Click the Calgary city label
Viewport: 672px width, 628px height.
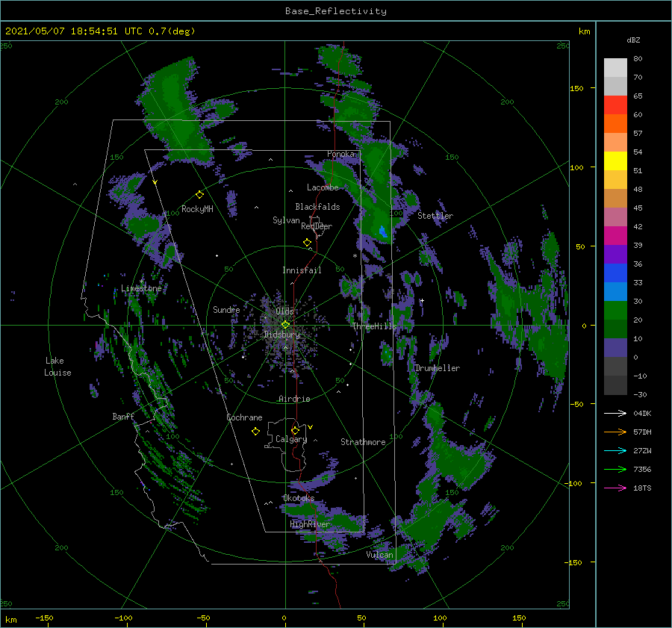(291, 439)
